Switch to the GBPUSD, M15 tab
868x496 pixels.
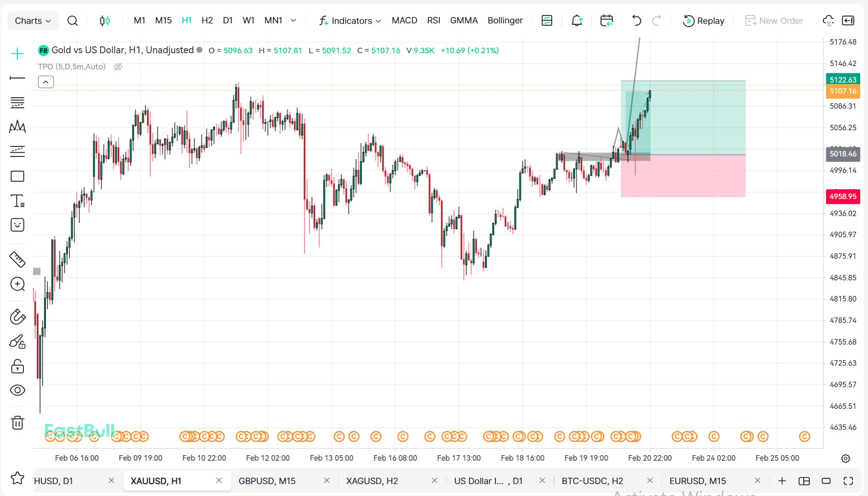tap(267, 481)
